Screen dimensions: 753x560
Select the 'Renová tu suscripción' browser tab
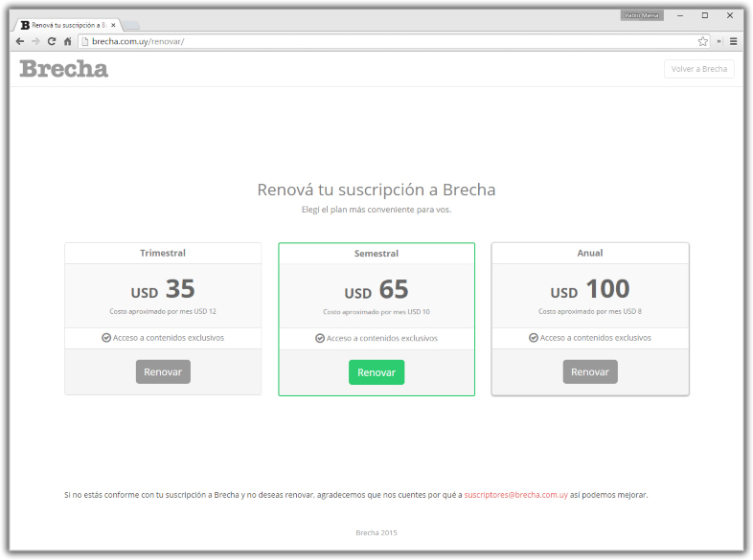point(67,25)
